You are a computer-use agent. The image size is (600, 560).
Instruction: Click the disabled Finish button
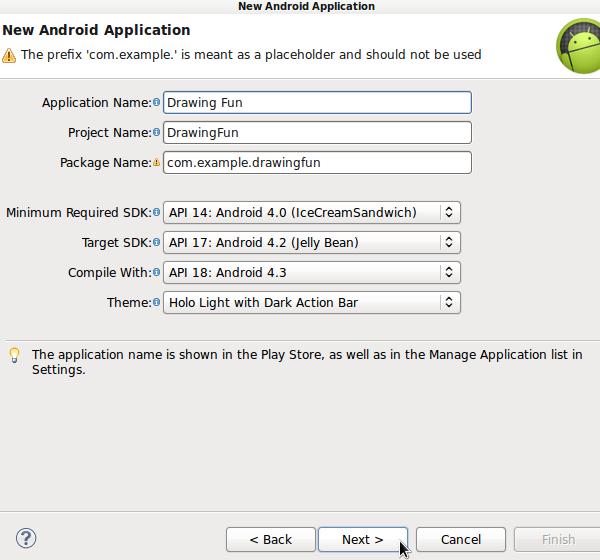tap(558, 539)
